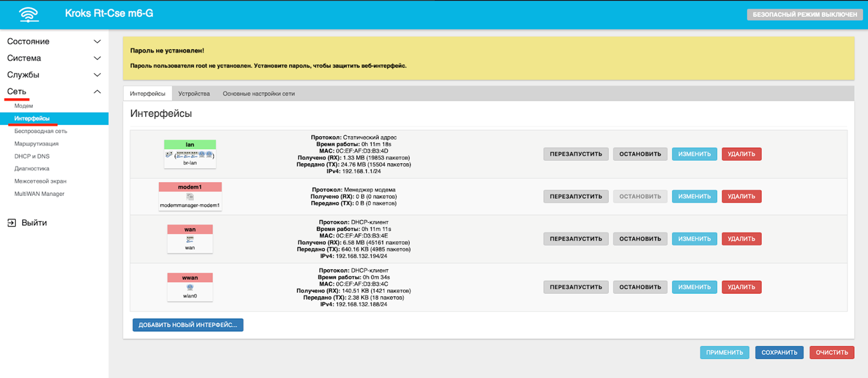Click Добавить новый интерфейс button
The width and height of the screenshot is (868, 378).
tap(188, 325)
